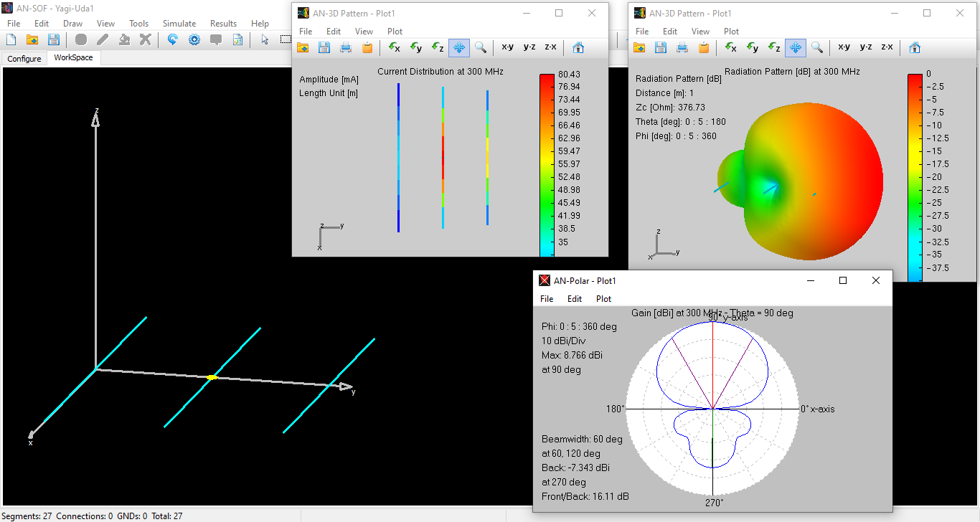This screenshot has width=980, height=522.
Task: Click the blue circular arrow undo icon in AN-SOF
Action: click(173, 39)
